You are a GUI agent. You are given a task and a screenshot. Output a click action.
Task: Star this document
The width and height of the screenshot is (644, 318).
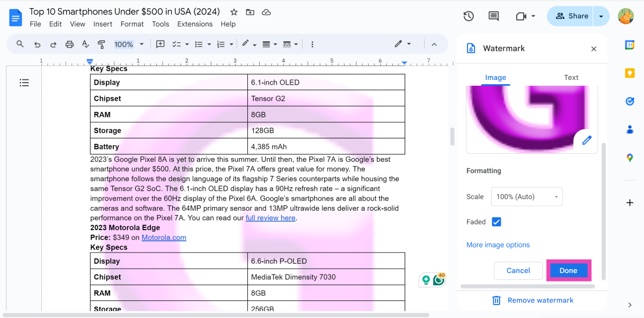point(234,12)
